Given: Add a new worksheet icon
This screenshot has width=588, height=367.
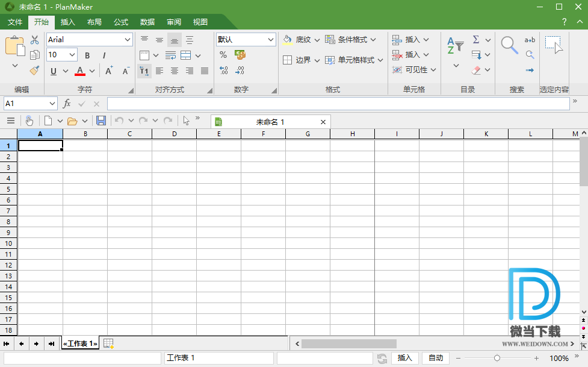Looking at the screenshot, I should [108, 343].
